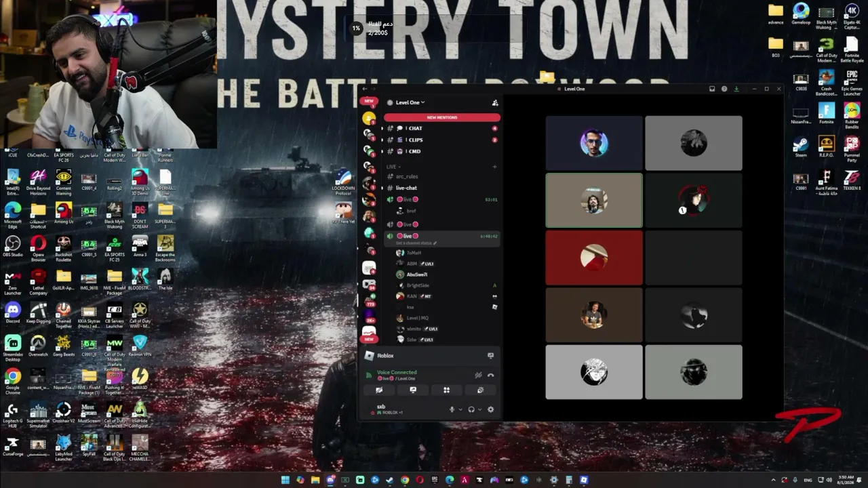Select the red-background participant tile
The height and width of the screenshot is (488, 868).
(594, 258)
